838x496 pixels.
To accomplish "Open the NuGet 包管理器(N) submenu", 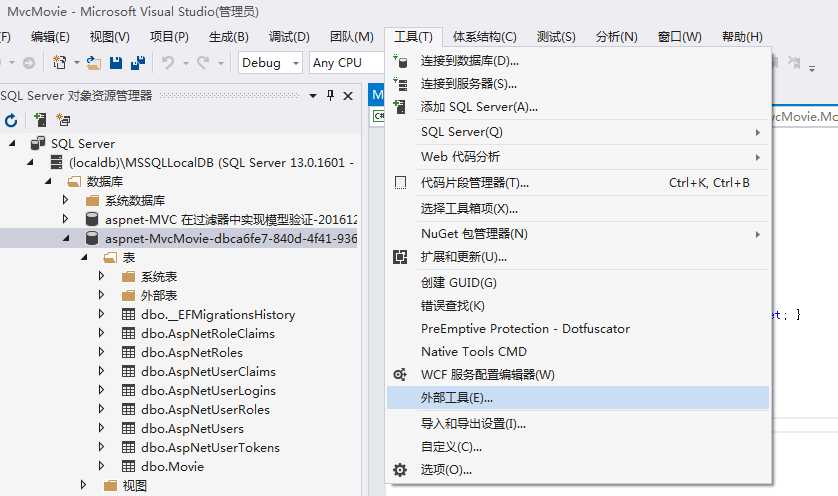I will coord(578,234).
